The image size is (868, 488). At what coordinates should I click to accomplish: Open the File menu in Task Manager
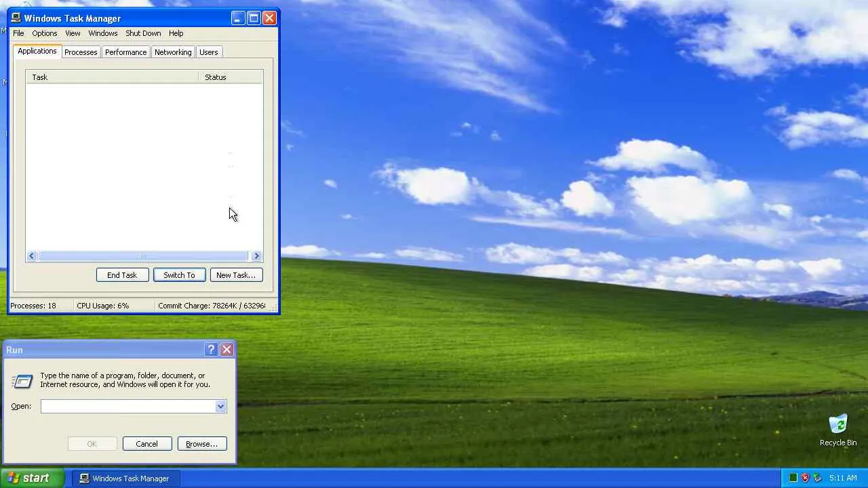click(x=18, y=33)
